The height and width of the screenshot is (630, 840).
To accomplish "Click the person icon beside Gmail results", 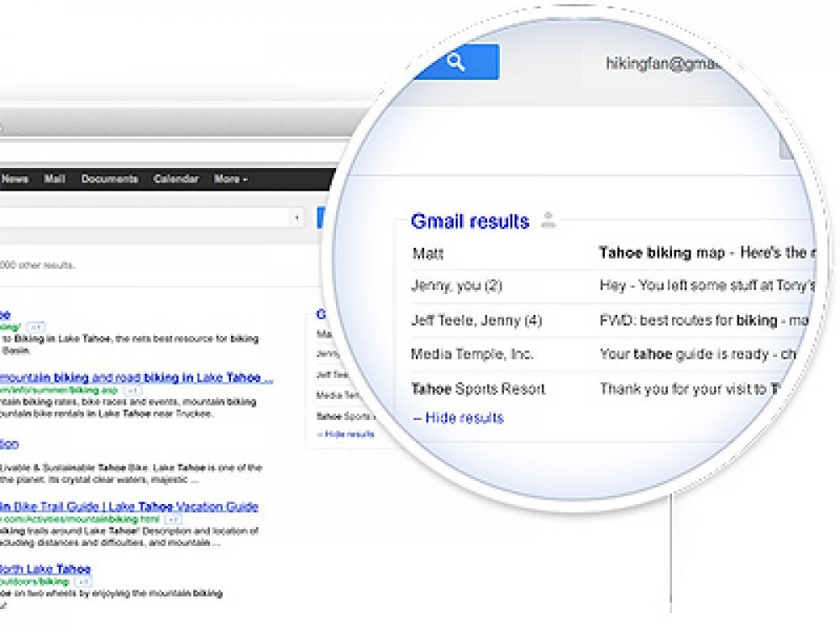I will click(548, 220).
